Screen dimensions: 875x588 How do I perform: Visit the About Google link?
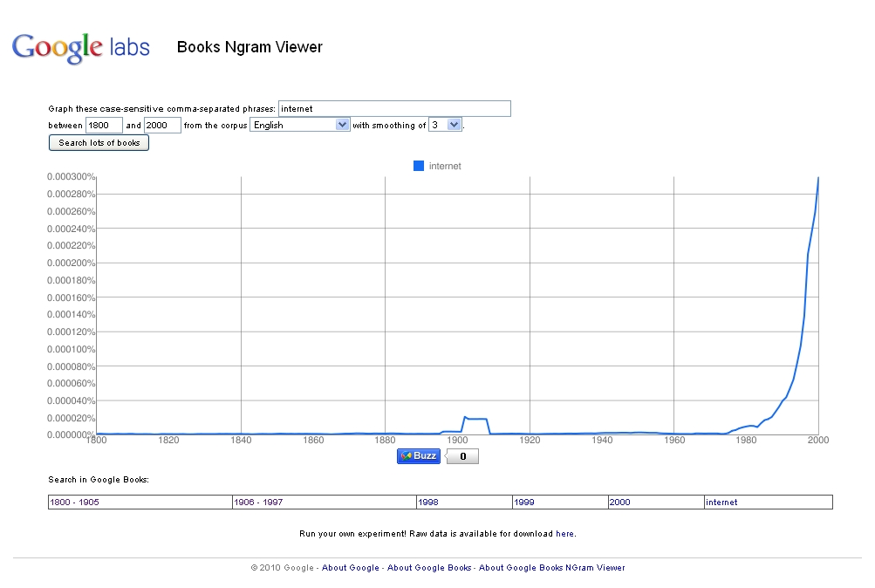tap(351, 568)
